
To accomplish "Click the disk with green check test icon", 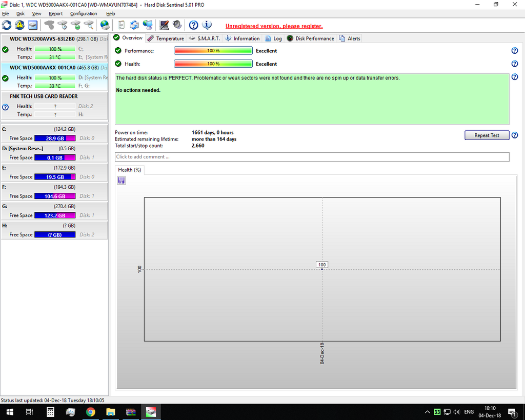I will (76, 25).
